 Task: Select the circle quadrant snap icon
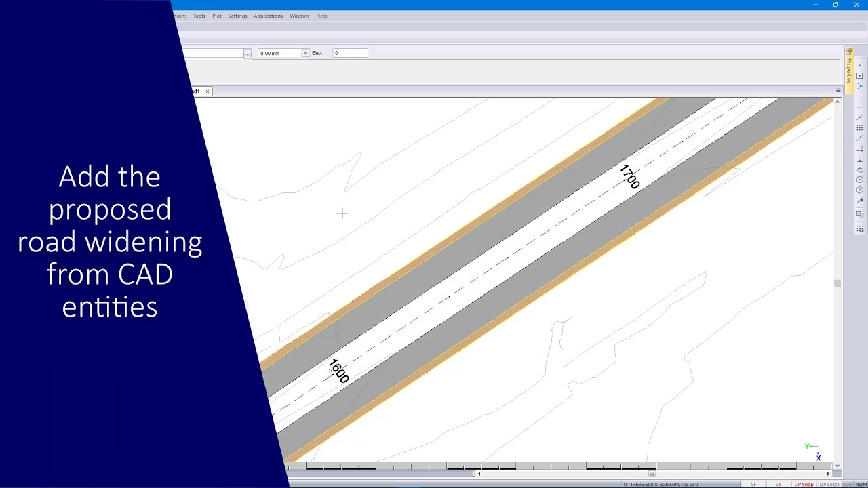(860, 190)
